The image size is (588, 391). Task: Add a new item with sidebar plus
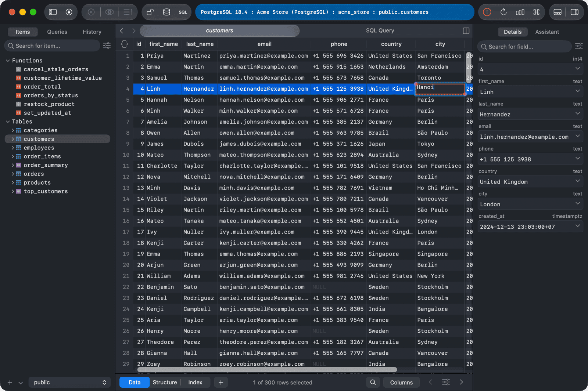(x=10, y=383)
